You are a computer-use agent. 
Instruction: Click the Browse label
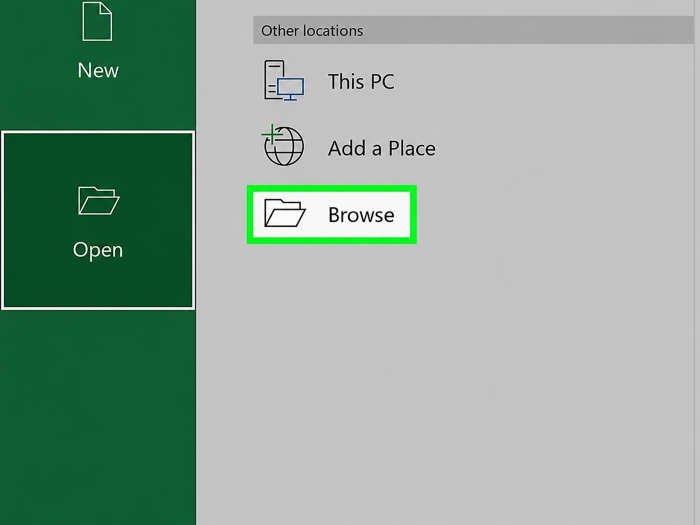point(361,215)
